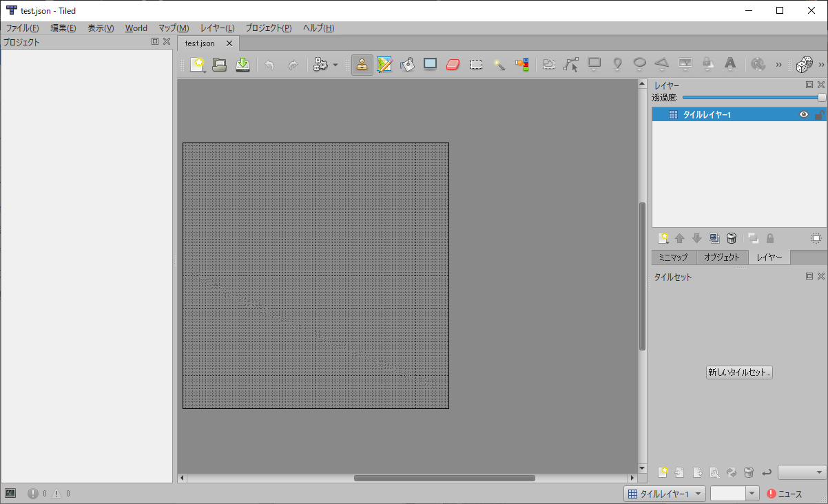Select the Insert Ellipse tool
828x504 pixels.
(640, 65)
